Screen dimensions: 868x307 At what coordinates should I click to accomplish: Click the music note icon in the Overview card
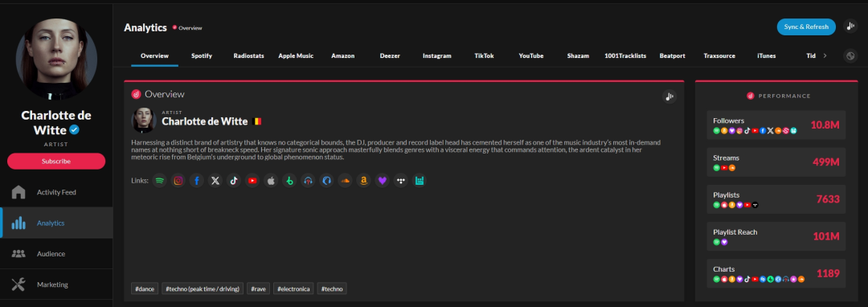coord(669,96)
